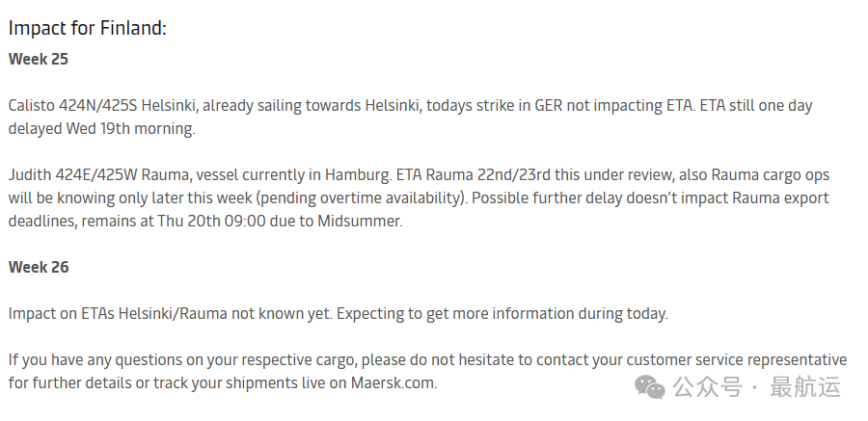Click the Judith 424E/425W vessel name
This screenshot has height=421, width=868.
72,174
